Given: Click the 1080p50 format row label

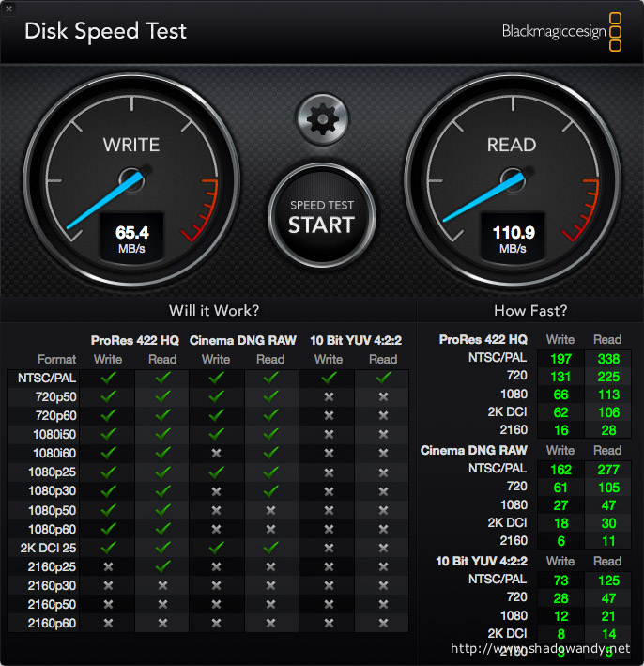Looking at the screenshot, I should pos(53,510).
